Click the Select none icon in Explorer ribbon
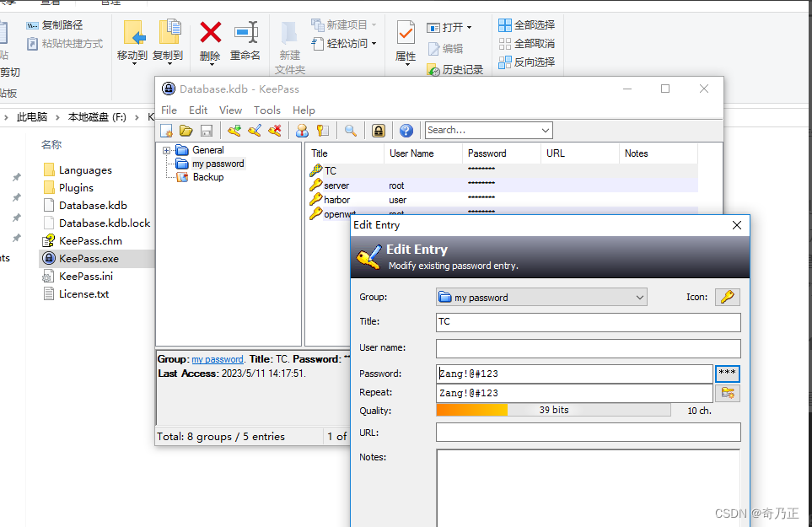The width and height of the screenshot is (812, 527). [505, 44]
